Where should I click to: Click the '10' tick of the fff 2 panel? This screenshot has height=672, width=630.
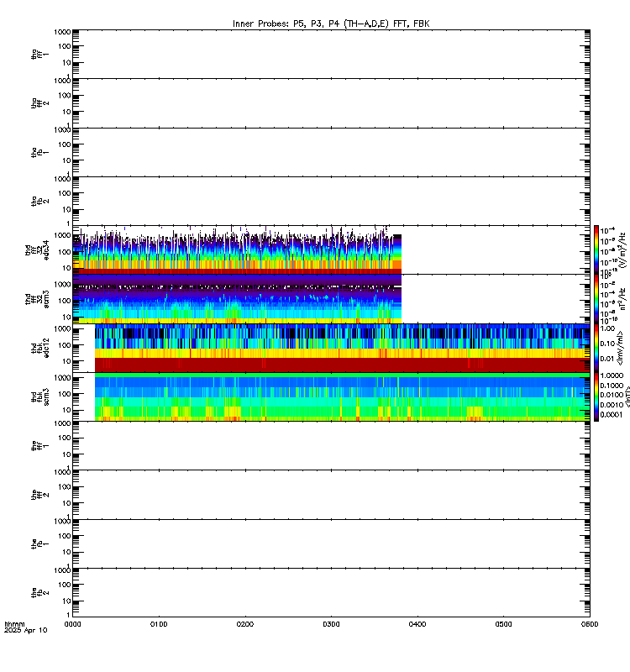66,503
